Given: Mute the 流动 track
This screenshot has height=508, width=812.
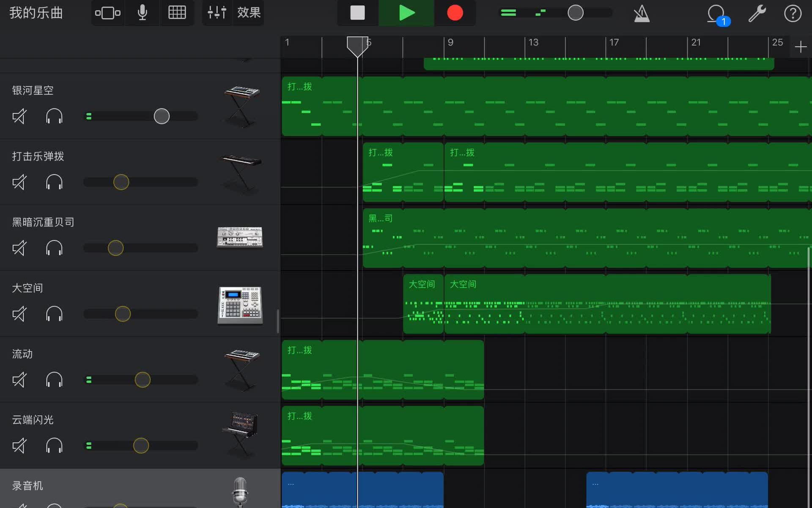Looking at the screenshot, I should 19,380.
